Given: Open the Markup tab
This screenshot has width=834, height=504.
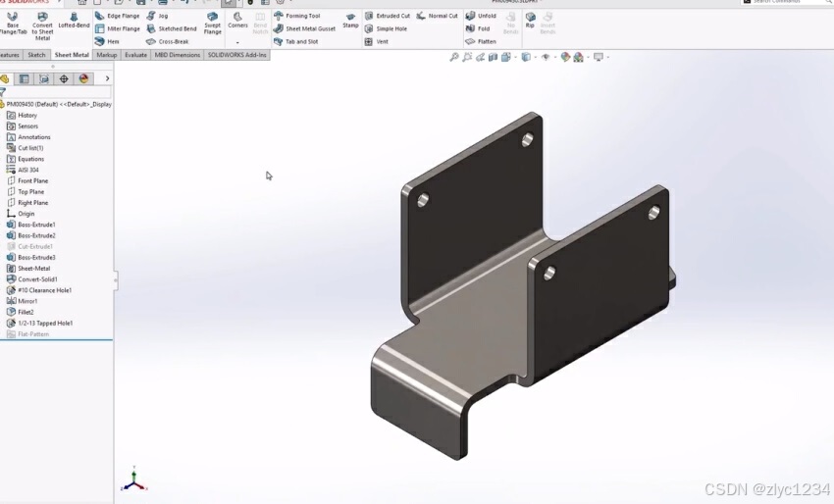Looking at the screenshot, I should (106, 55).
